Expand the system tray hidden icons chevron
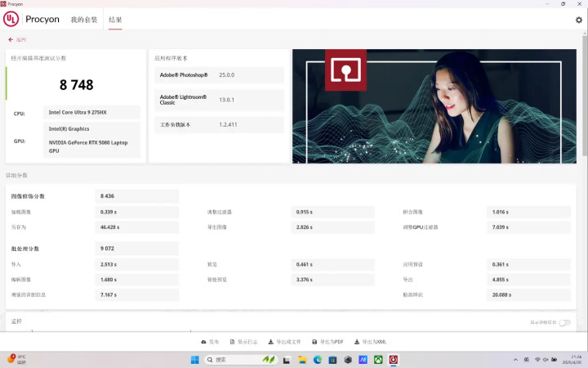This screenshot has height=368, width=588. (515, 360)
